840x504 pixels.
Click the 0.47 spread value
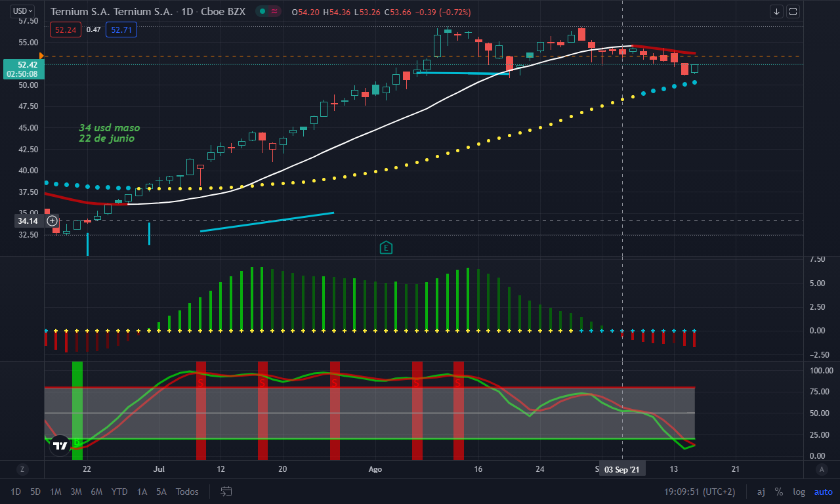point(94,30)
